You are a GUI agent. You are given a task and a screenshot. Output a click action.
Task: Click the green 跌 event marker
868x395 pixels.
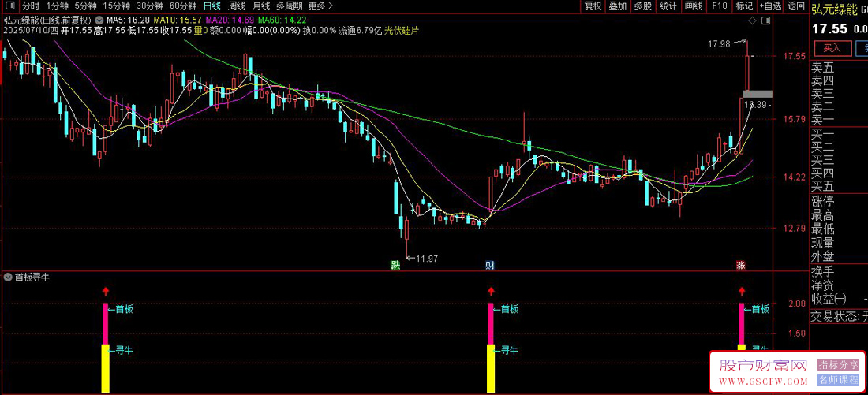point(395,265)
